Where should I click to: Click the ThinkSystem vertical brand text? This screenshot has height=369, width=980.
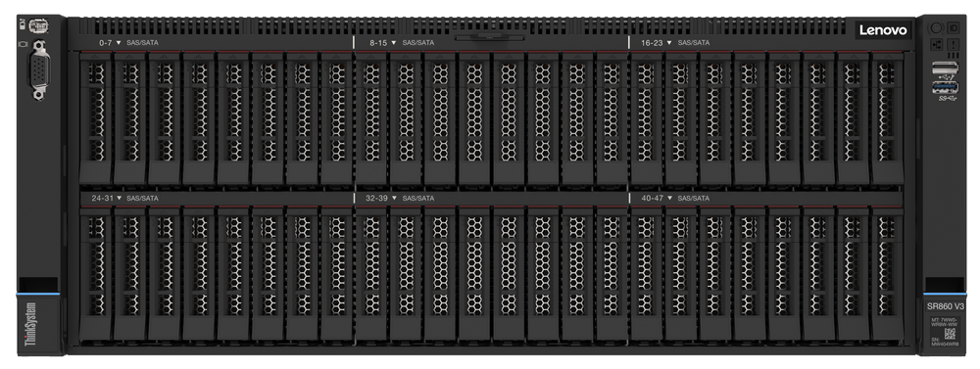coord(30,325)
